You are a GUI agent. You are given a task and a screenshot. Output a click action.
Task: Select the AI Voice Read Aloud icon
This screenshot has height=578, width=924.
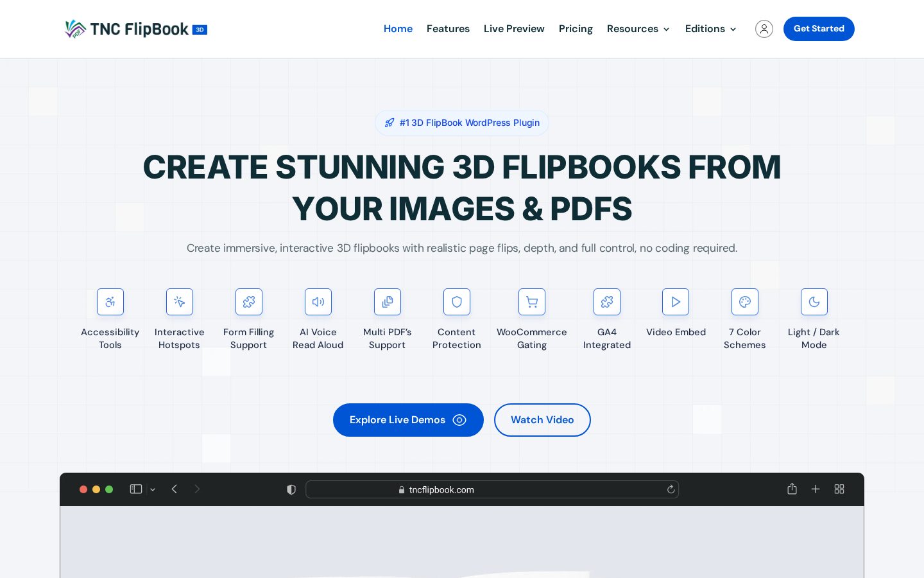point(318,302)
